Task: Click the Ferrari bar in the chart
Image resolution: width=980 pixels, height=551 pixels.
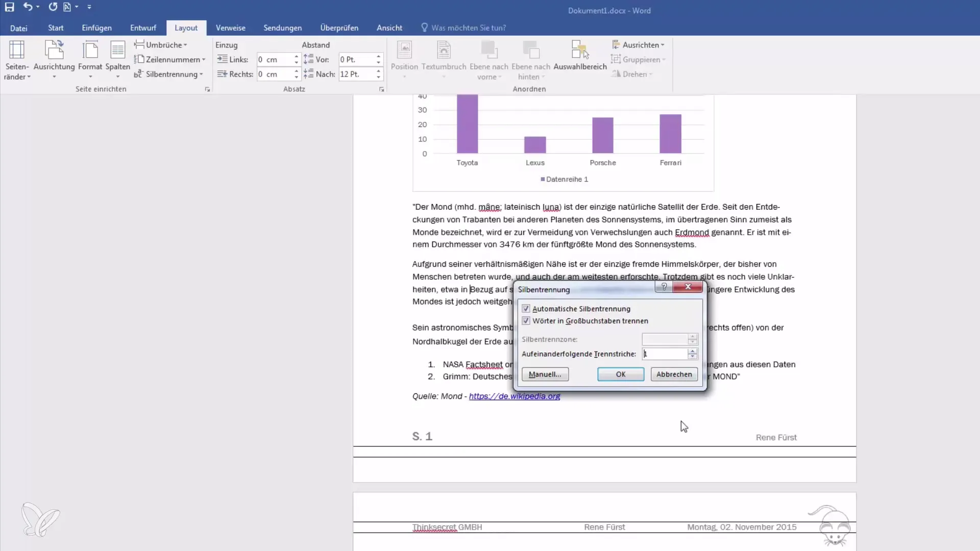Action: (670, 134)
